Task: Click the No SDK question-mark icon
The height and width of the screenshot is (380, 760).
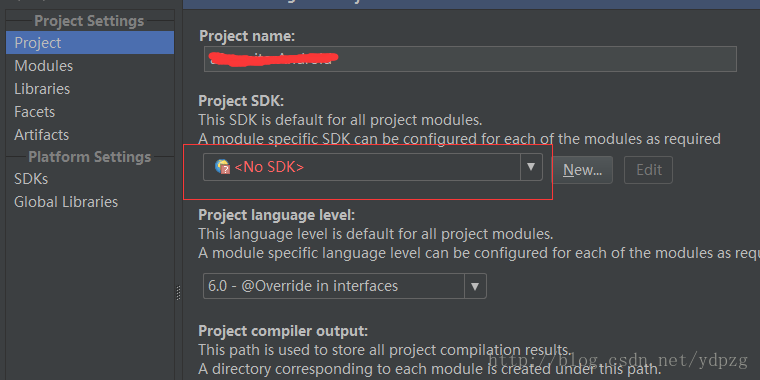Action: (x=222, y=167)
